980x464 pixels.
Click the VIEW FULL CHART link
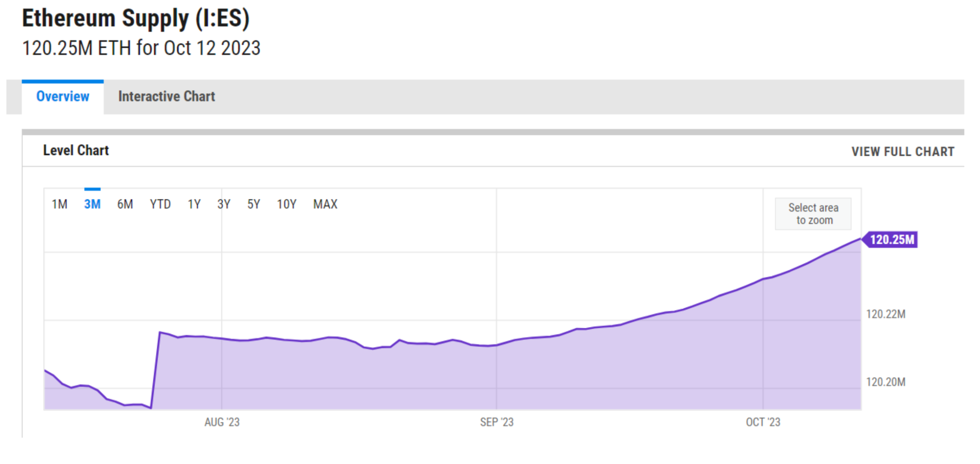click(903, 152)
